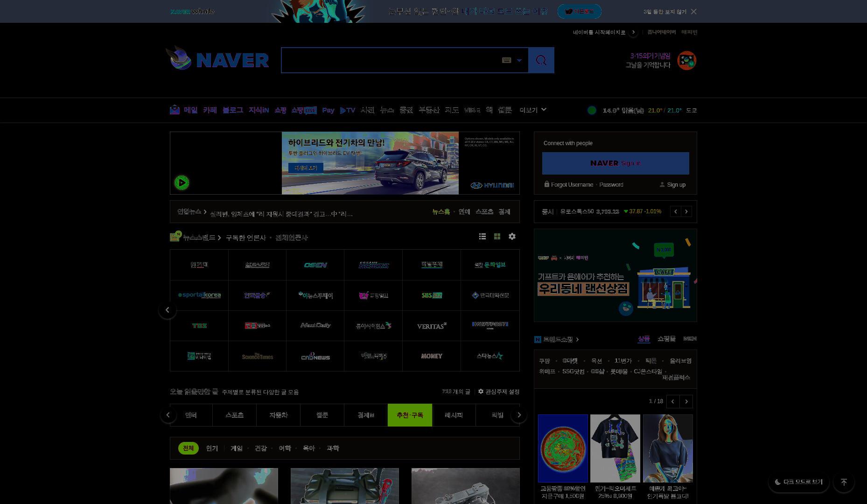
Task: Open 관심주제 설정 settings
Action: point(499,392)
